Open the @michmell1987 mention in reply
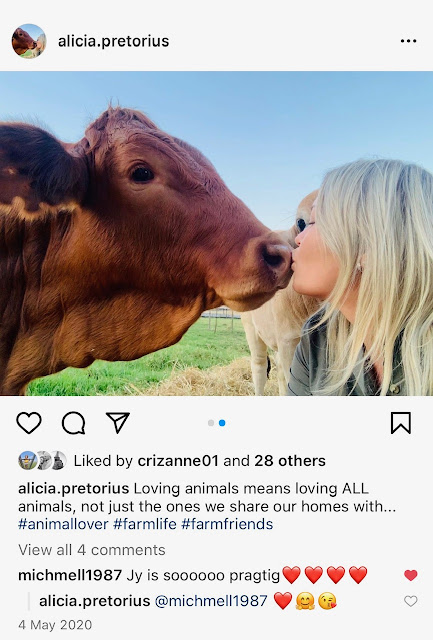The image size is (433, 640). coord(211,601)
